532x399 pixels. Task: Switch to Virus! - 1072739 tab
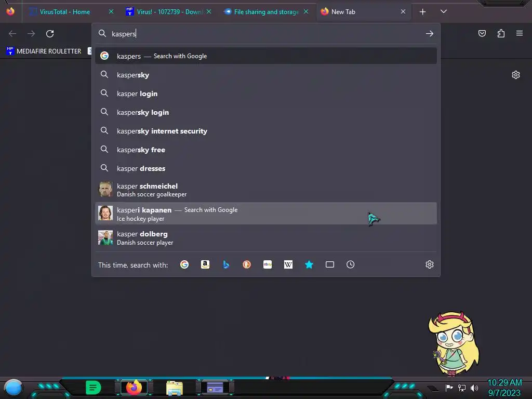[x=168, y=12]
